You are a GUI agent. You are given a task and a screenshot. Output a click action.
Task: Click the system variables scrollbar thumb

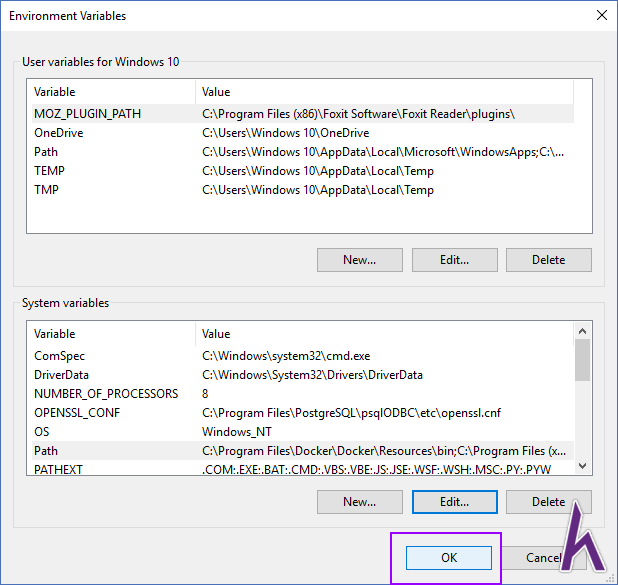[583, 360]
